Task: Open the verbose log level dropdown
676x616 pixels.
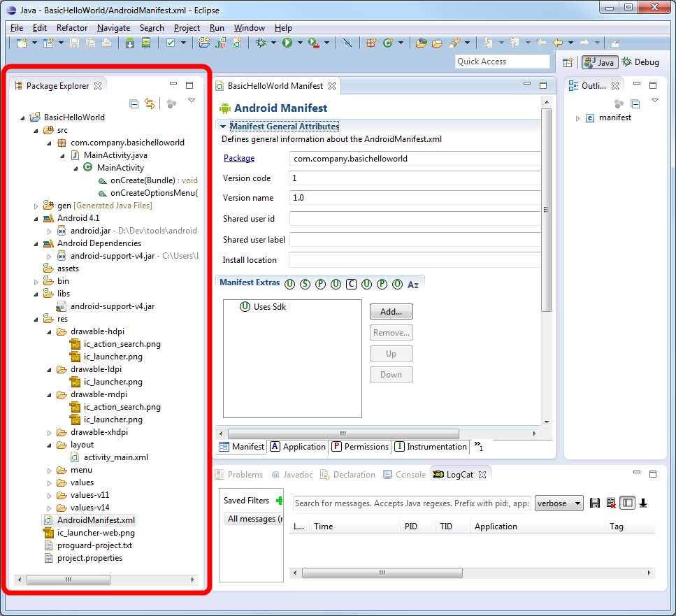Action: click(559, 503)
